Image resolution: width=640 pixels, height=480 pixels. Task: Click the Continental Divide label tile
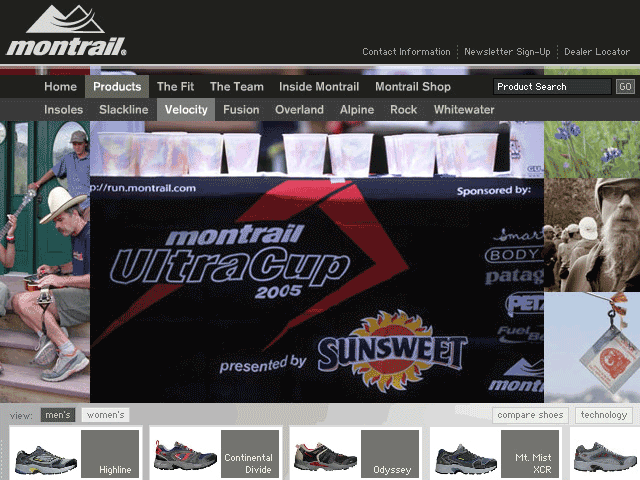tap(250, 454)
